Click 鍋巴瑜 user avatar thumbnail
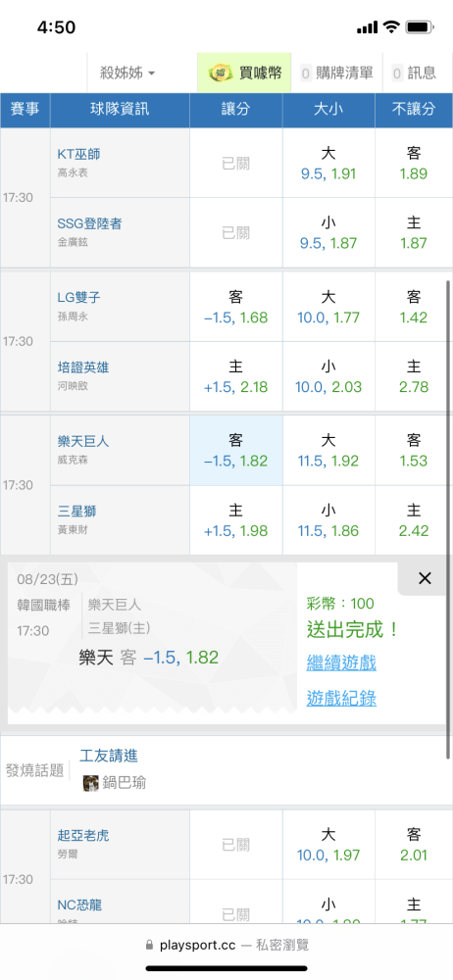This screenshot has width=453, height=980. [x=91, y=782]
